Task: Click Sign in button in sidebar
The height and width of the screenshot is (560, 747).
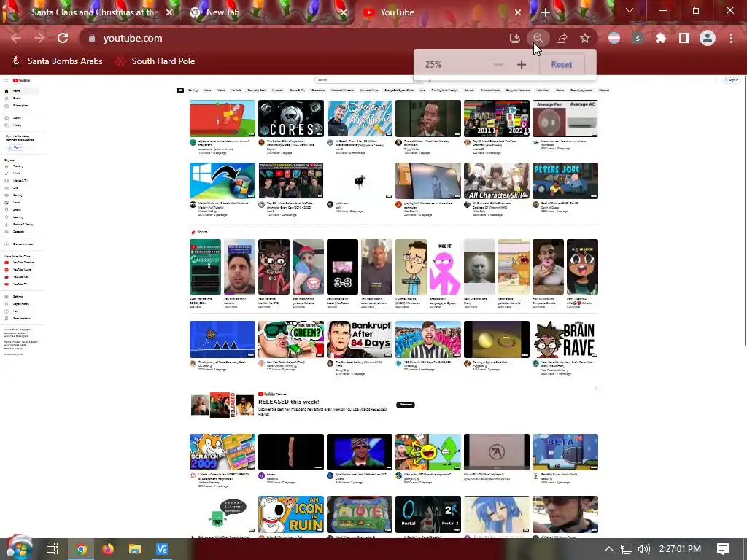Action: click(15, 147)
